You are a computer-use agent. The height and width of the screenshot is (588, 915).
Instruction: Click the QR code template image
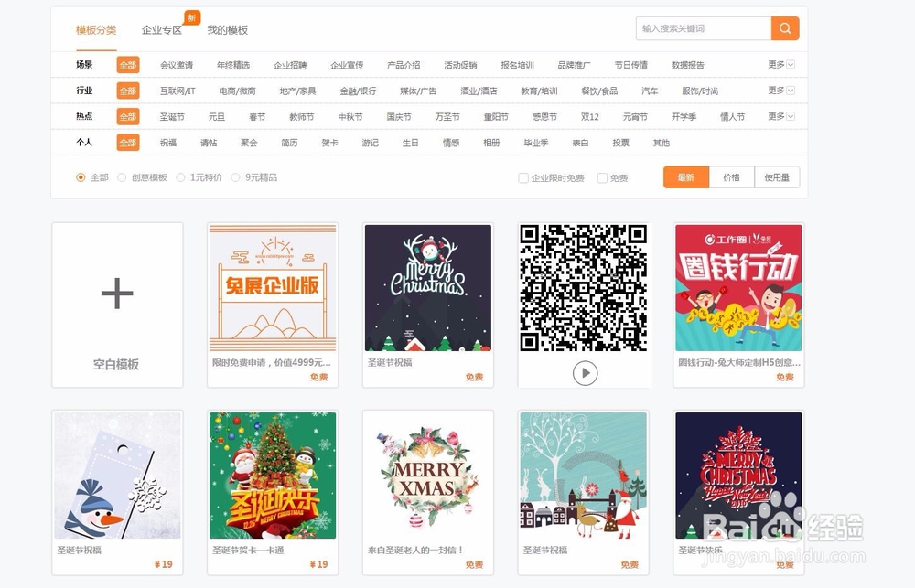click(583, 287)
